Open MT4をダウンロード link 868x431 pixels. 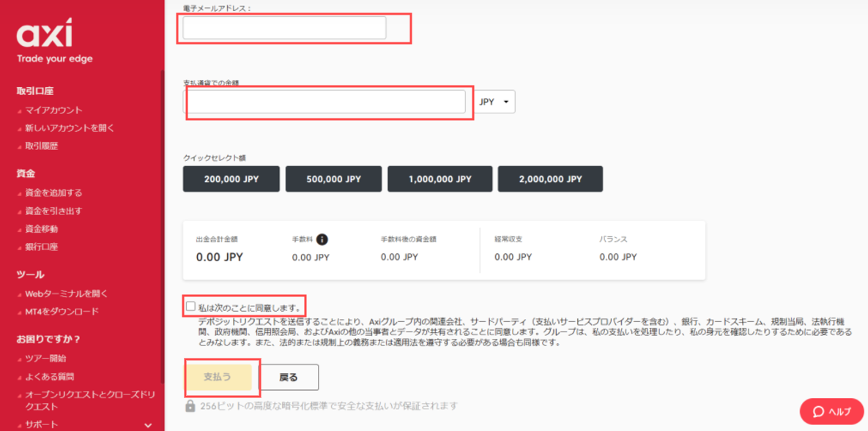click(62, 312)
